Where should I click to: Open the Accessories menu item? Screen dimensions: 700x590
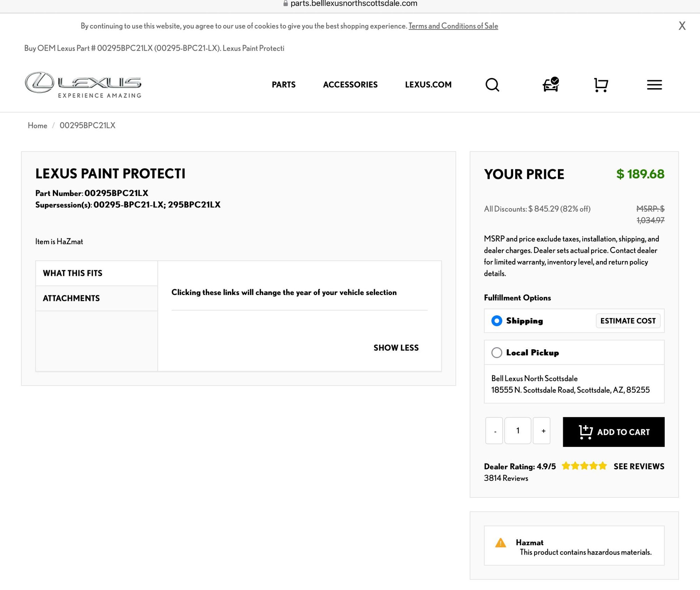click(x=350, y=85)
